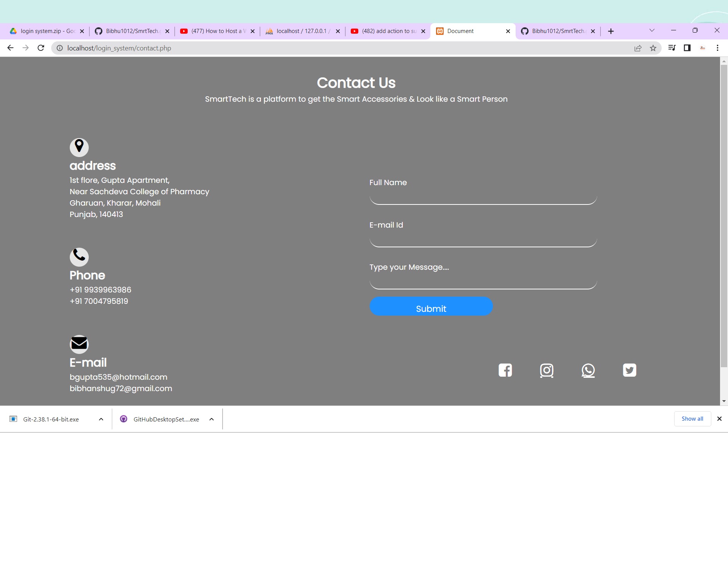
Task: Open the side panel icon
Action: coord(687,48)
